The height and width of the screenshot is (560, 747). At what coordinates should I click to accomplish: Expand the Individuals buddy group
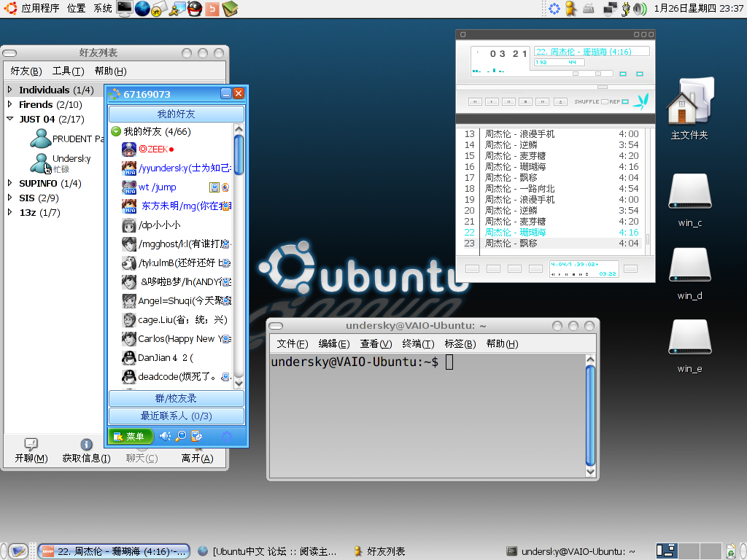tap(9, 90)
